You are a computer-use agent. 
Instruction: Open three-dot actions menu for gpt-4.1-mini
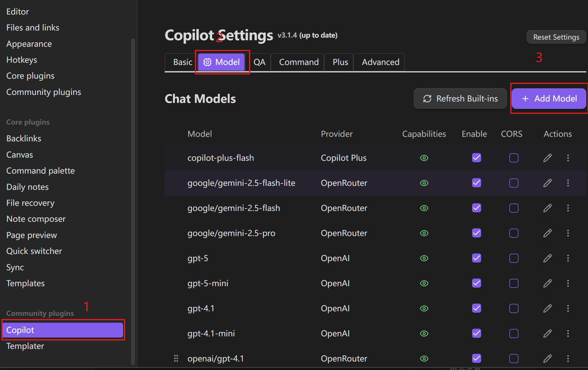[568, 334]
